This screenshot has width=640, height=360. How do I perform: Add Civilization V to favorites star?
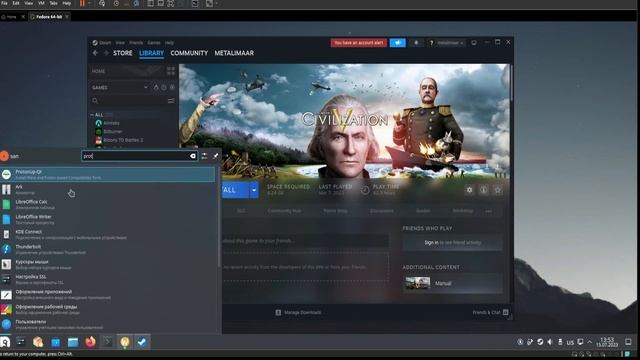coord(498,190)
